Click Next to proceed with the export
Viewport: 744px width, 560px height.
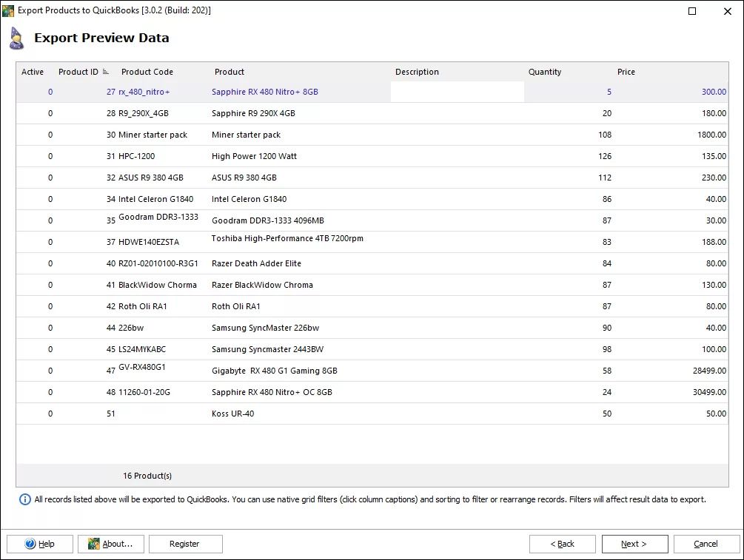pos(634,544)
